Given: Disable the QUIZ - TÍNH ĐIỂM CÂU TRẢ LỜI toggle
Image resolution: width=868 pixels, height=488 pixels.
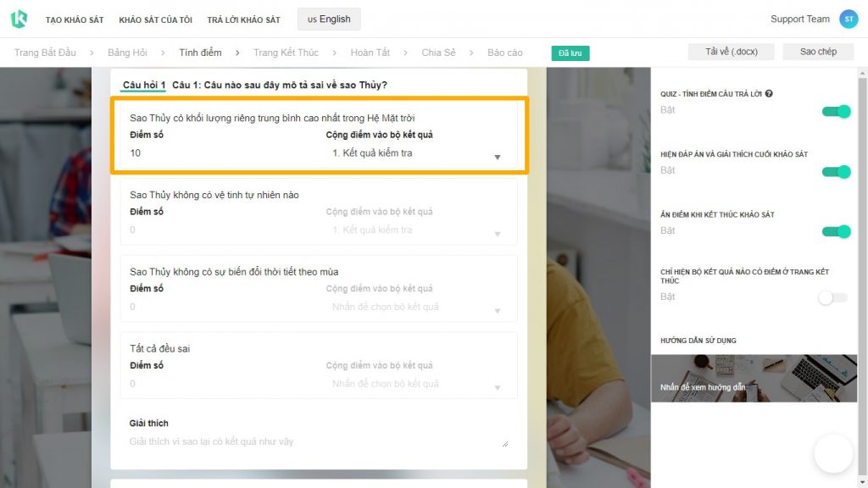Looking at the screenshot, I should click(836, 110).
